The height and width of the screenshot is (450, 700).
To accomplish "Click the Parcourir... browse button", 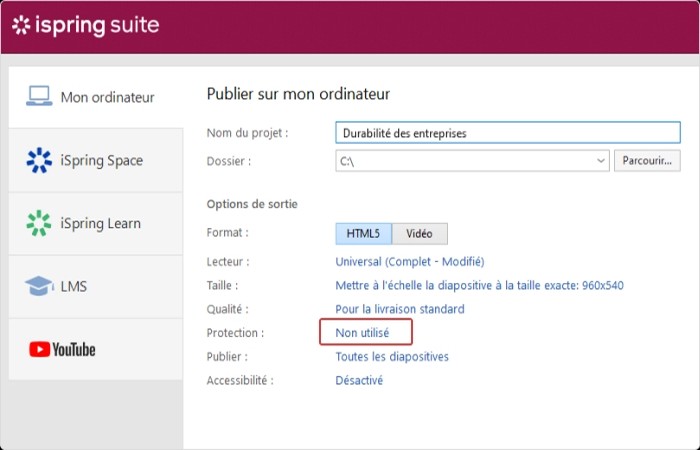I will click(647, 161).
